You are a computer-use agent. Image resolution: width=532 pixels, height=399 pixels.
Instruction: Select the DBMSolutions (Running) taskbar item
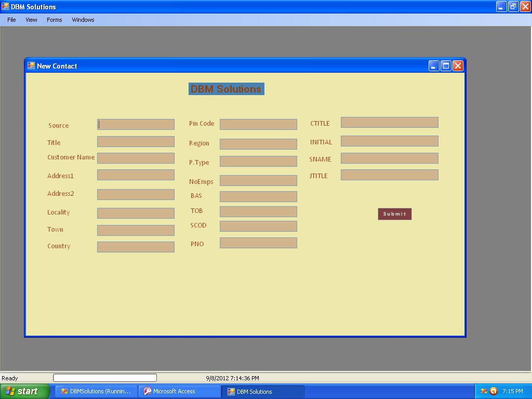pos(96,391)
